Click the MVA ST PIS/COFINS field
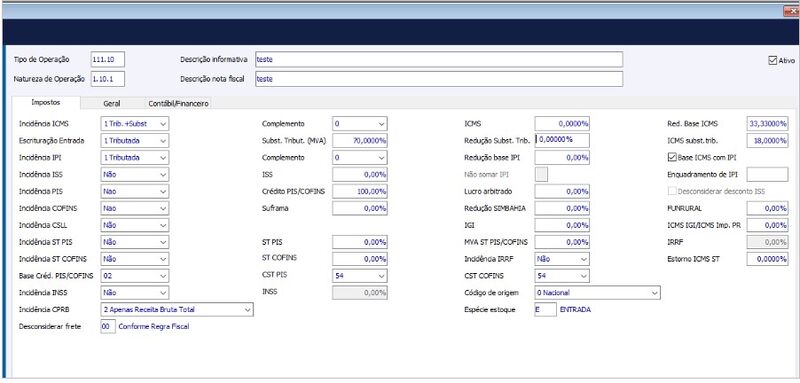This screenshot has height=383, width=800. 562,242
